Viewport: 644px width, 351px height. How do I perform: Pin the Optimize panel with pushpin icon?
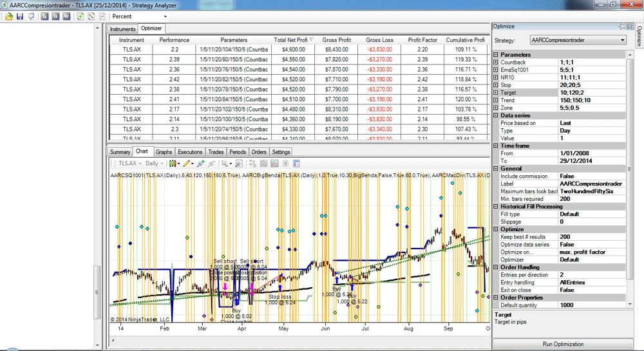pyautogui.click(x=622, y=26)
